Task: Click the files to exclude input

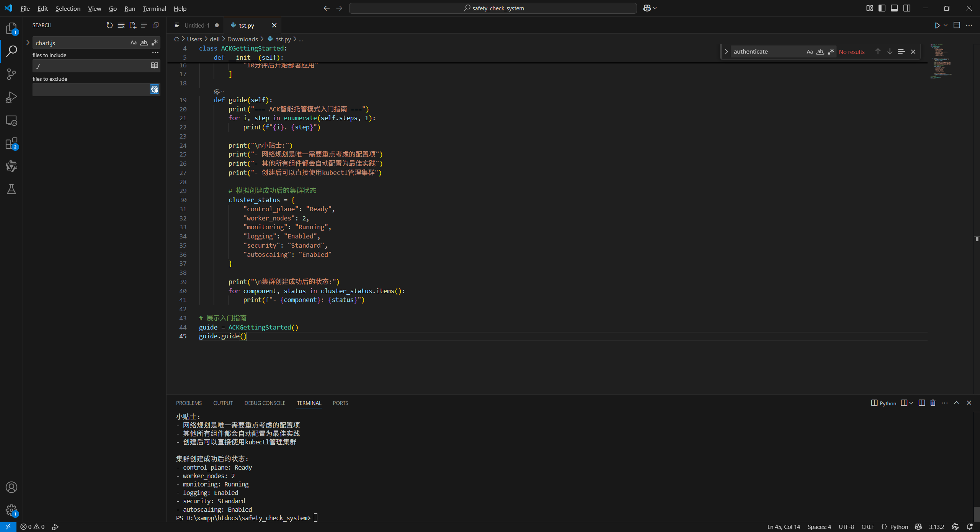Action: [91, 89]
